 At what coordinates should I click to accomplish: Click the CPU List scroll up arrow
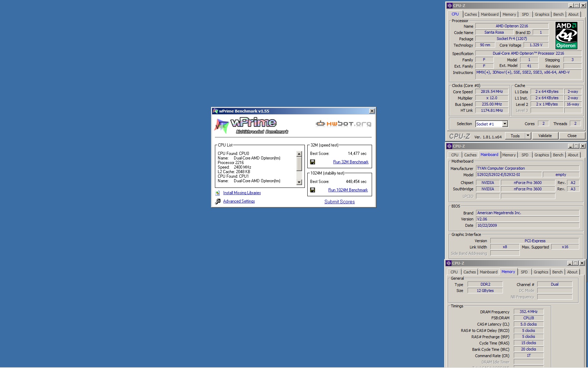coord(299,154)
